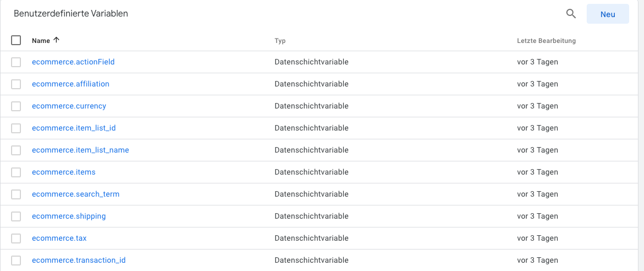
Task: Sort by the Name column header
Action: point(41,41)
